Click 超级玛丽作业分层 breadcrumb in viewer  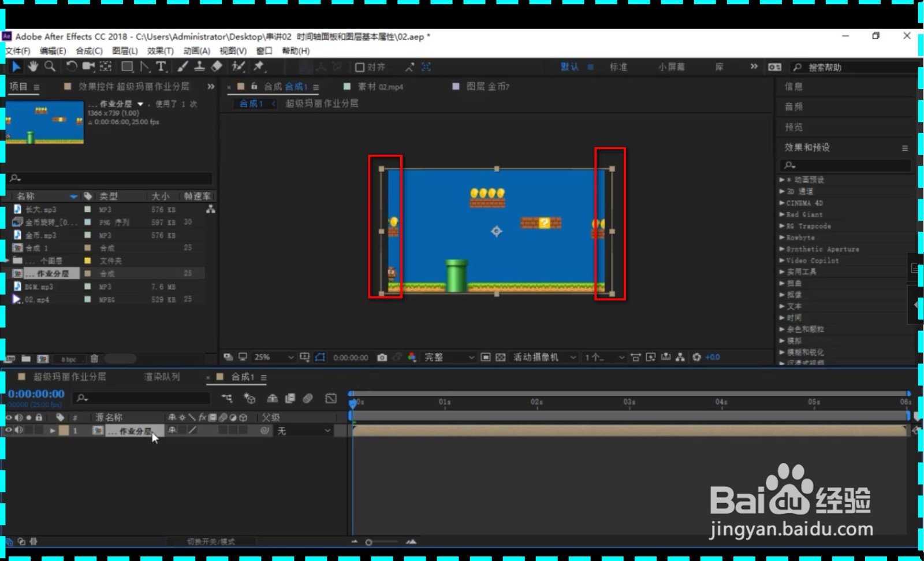tap(322, 103)
